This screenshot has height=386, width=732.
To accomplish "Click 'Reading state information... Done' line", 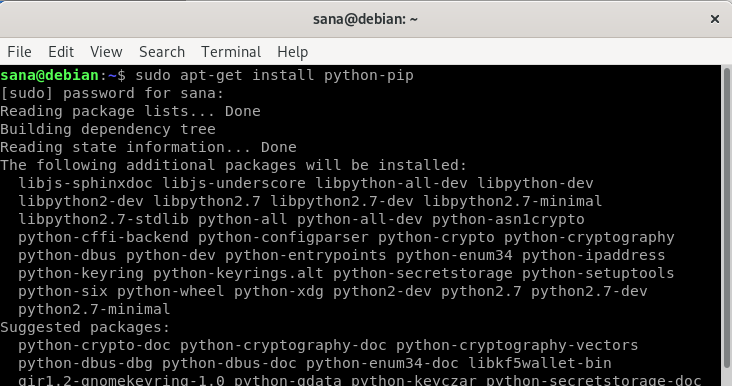I will tap(148, 147).
